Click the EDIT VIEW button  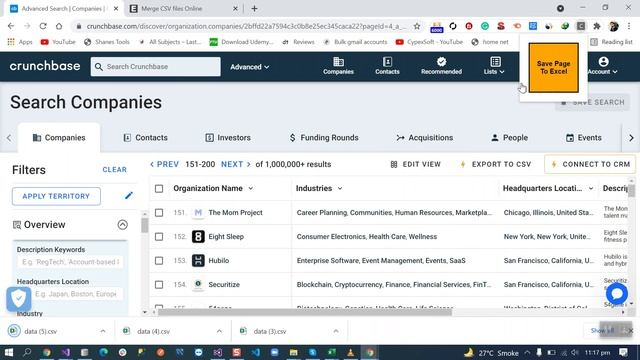coord(416,164)
